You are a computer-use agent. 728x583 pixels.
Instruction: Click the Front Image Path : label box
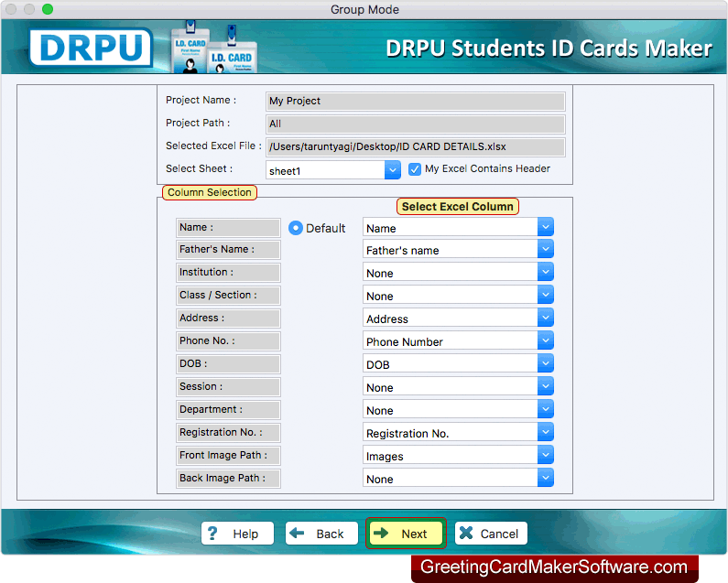[x=228, y=456]
